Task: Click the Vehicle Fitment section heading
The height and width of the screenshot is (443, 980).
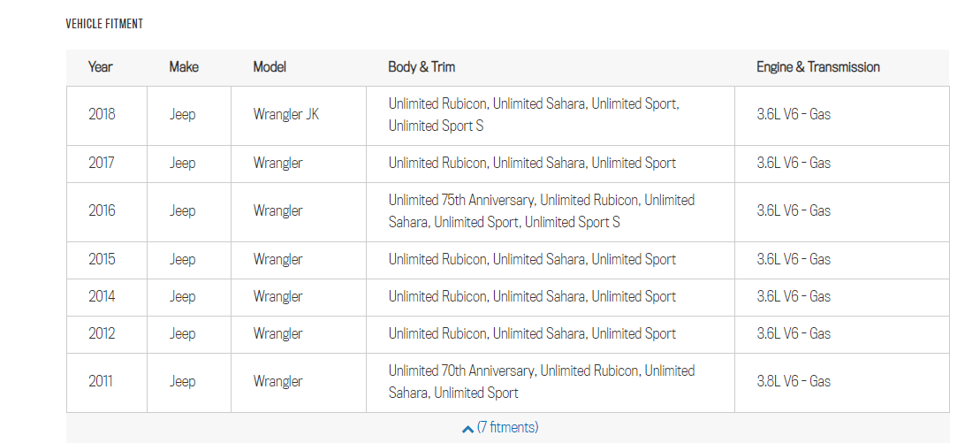Action: point(104,24)
